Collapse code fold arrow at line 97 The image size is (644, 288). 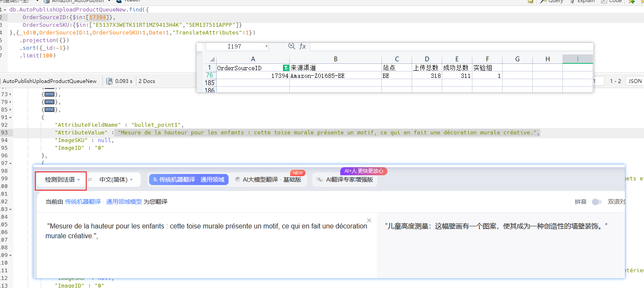[x=11, y=163]
